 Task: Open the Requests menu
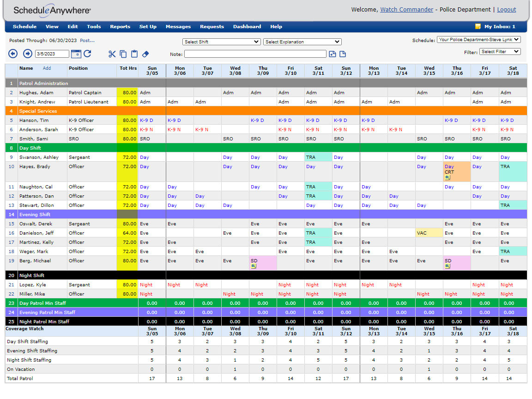(x=212, y=26)
